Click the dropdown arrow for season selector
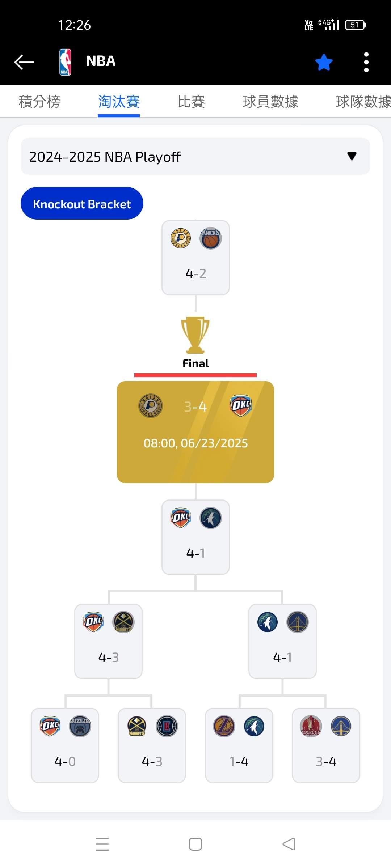391x868 pixels. [352, 156]
